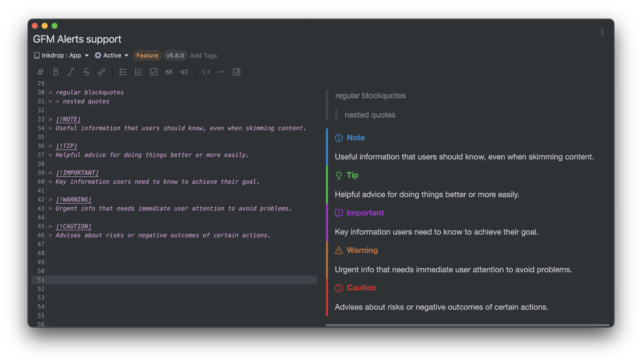Insert a numbered list

[x=138, y=72]
